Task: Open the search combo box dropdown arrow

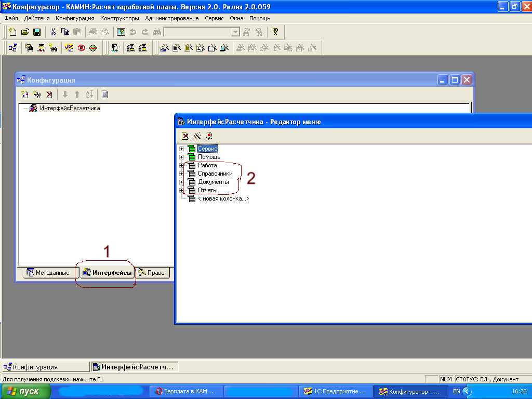Action: pos(235,32)
